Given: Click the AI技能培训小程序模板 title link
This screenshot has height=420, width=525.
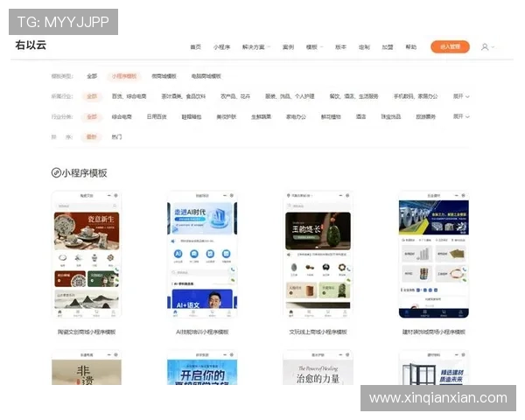Looking at the screenshot, I should 202,332.
